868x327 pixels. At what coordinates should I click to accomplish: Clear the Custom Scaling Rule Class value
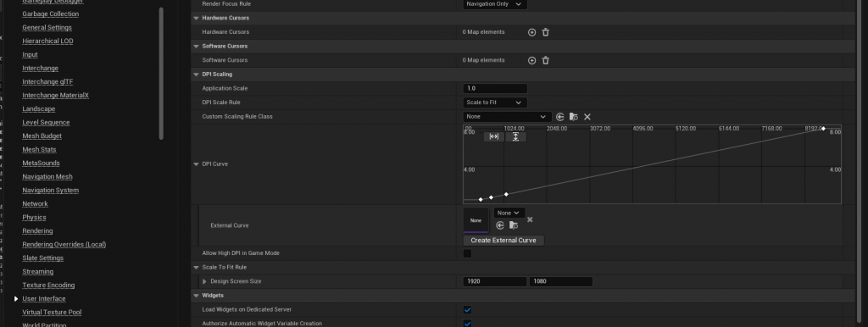pos(587,117)
